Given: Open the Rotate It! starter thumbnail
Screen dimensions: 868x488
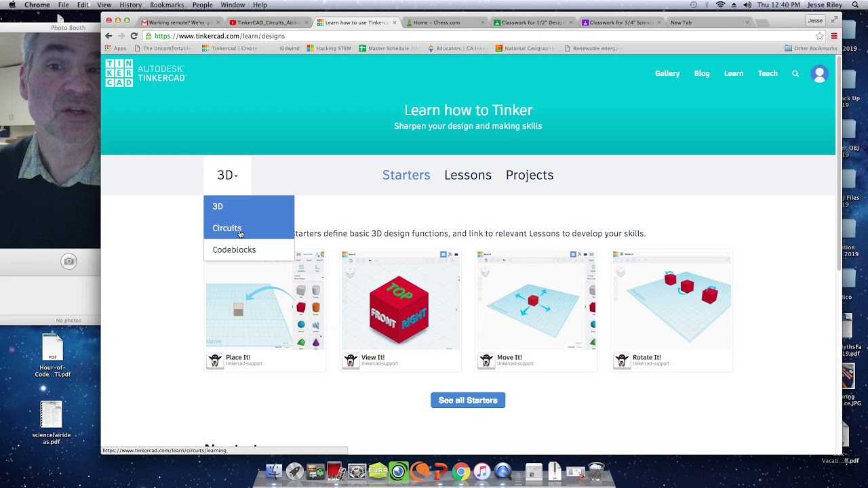Looking at the screenshot, I should (672, 300).
